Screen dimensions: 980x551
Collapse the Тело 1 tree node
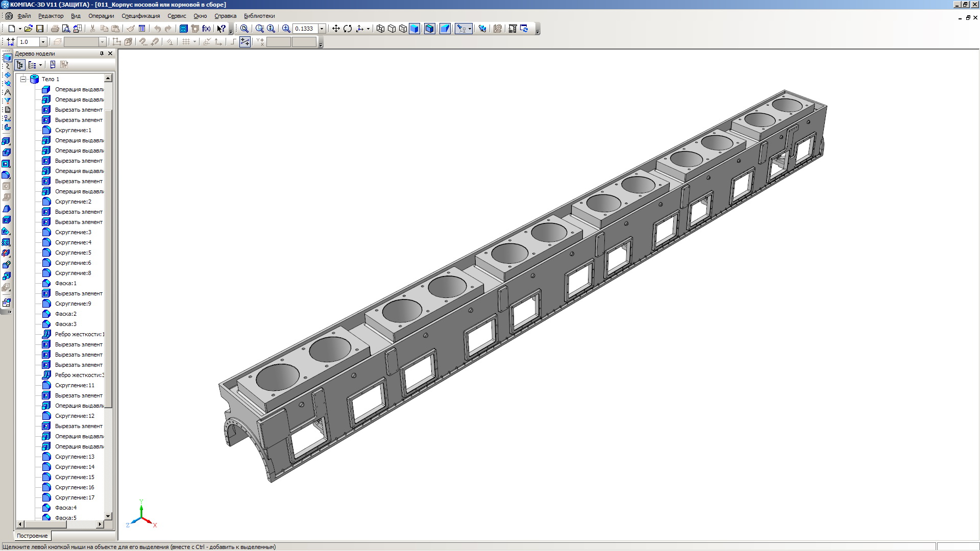(x=23, y=79)
